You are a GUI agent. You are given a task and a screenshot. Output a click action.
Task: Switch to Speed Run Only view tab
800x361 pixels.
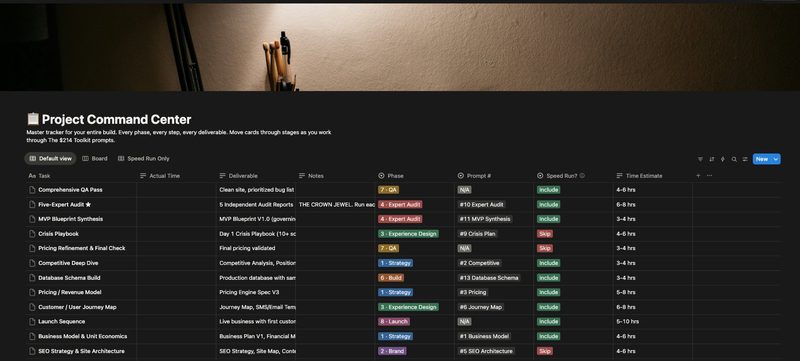[144, 159]
